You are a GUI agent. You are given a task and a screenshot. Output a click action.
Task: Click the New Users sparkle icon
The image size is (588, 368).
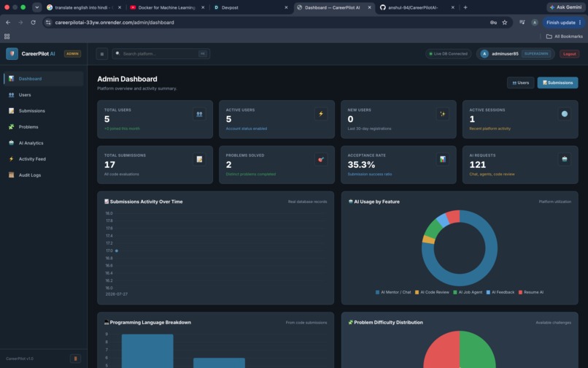pyautogui.click(x=443, y=114)
